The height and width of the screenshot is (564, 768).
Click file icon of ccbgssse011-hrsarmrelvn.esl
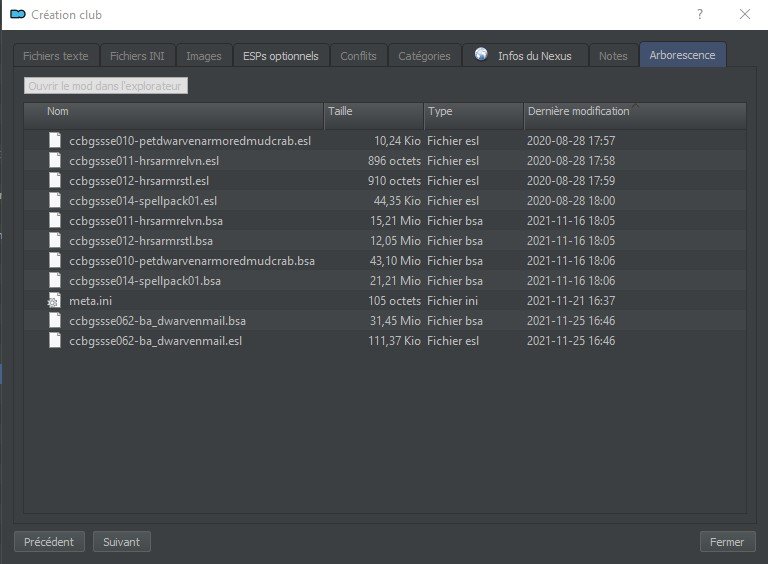[x=55, y=161]
